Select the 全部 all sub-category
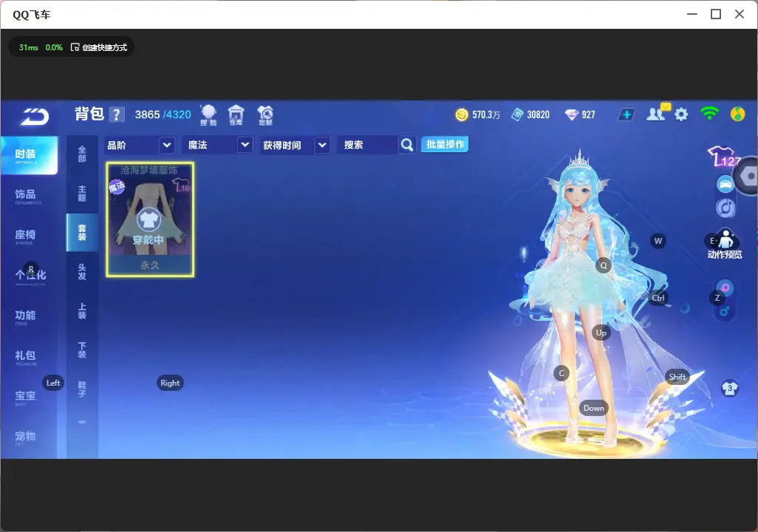Screen dimensions: 758x532 tap(82, 154)
